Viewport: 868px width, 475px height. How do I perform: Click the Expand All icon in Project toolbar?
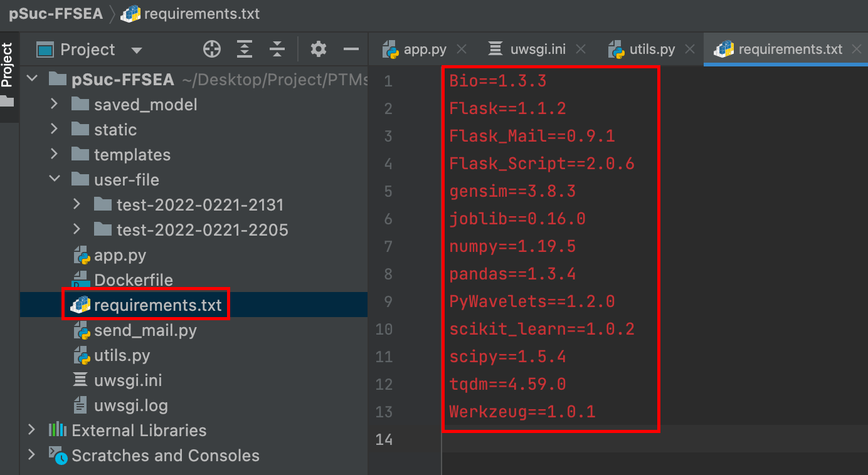tap(245, 49)
